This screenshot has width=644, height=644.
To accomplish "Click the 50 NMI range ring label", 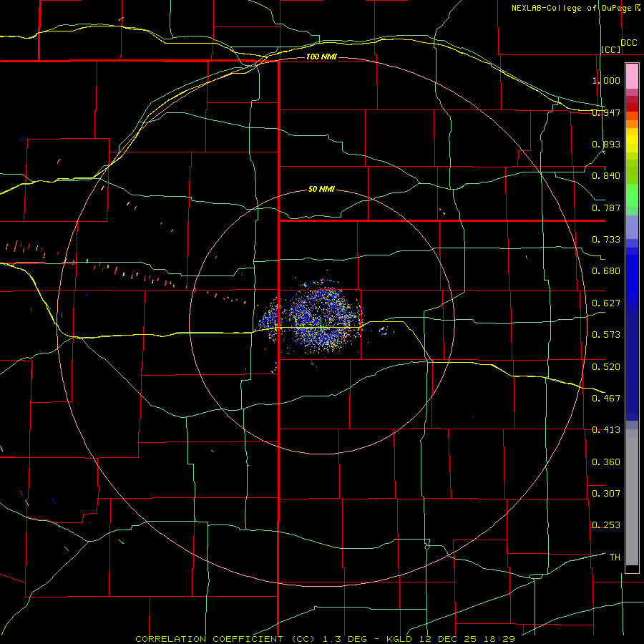I will pos(321,190).
